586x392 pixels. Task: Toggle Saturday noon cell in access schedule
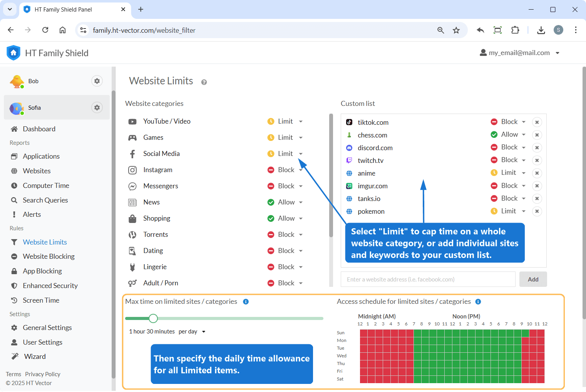point(456,379)
